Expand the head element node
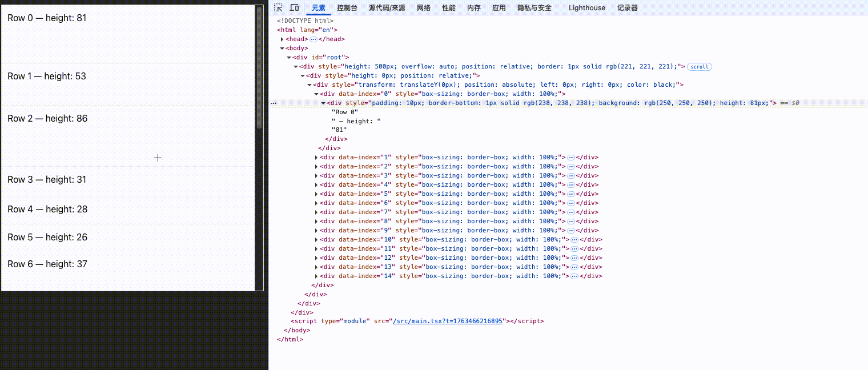Image resolution: width=868 pixels, height=370 pixels. click(x=282, y=39)
